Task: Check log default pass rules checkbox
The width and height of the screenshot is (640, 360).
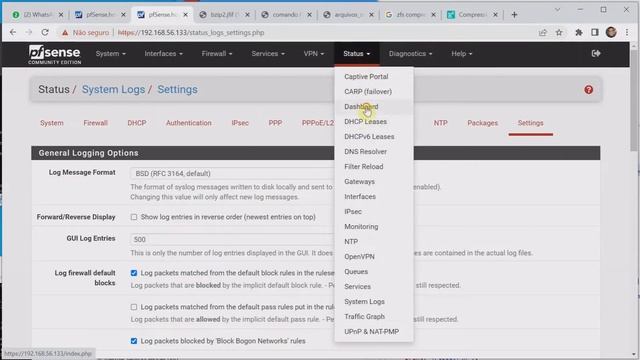Action: tap(134, 307)
